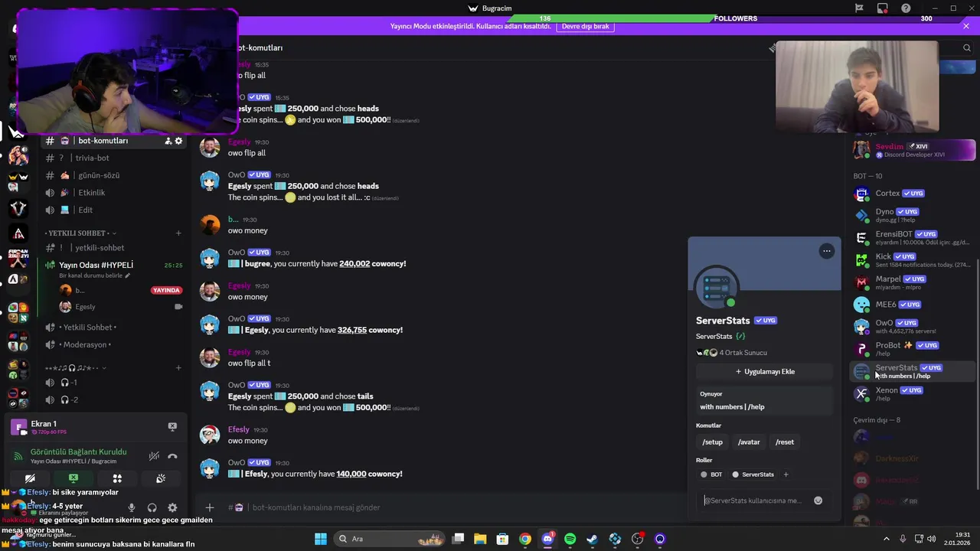Select Cortex bot in member list
This screenshot has height=551, width=980.
point(911,194)
